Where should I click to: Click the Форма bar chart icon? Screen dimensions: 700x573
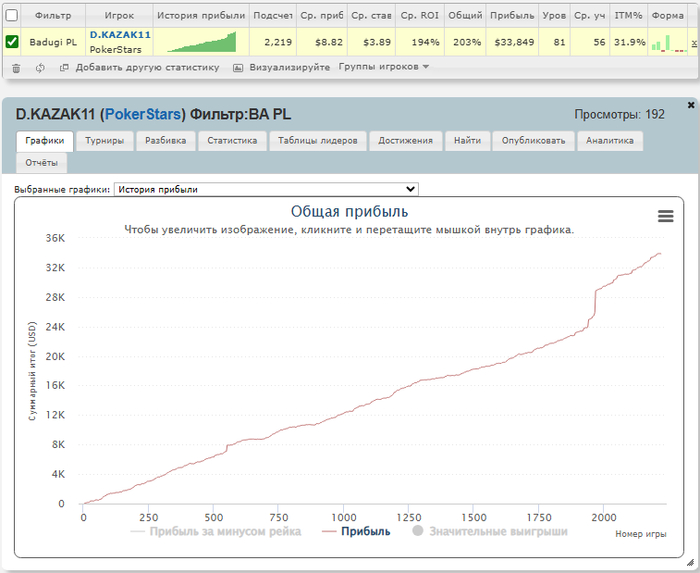pos(662,43)
